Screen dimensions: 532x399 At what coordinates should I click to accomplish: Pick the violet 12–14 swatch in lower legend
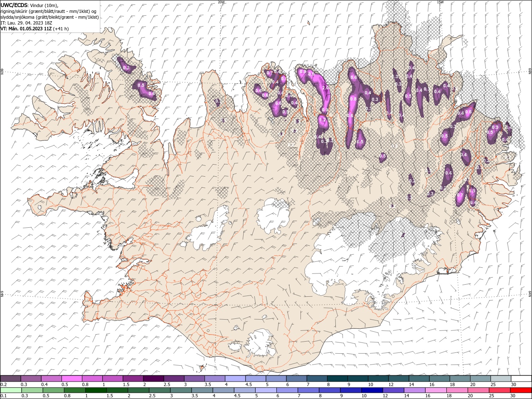pyautogui.click(x=392, y=390)
